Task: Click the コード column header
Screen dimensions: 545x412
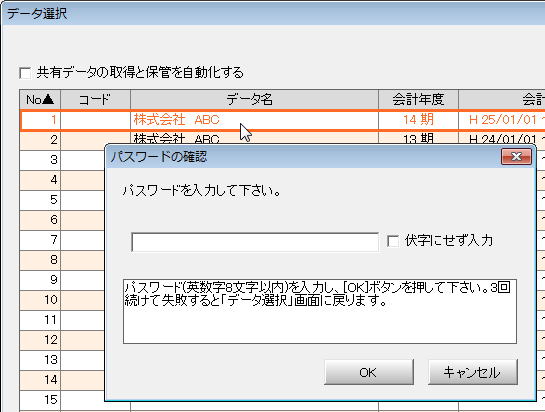Action: point(95,99)
